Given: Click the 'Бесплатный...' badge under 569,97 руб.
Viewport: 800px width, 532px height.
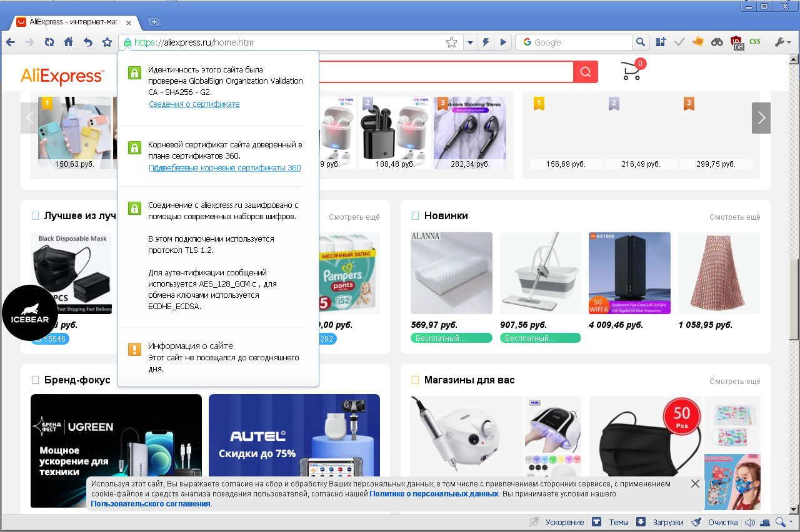Looking at the screenshot, I should (x=451, y=338).
